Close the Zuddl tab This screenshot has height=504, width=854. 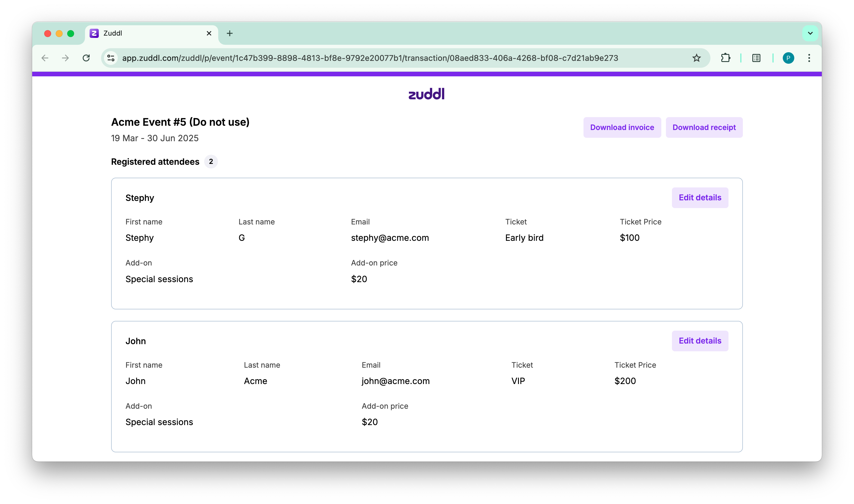pos(209,33)
